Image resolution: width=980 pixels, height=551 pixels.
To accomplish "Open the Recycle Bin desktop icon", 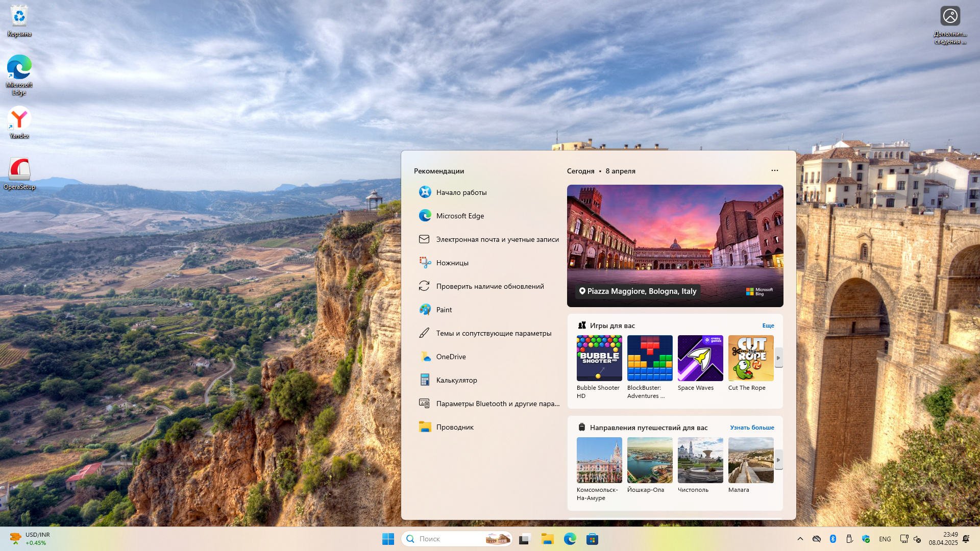I will (x=19, y=20).
